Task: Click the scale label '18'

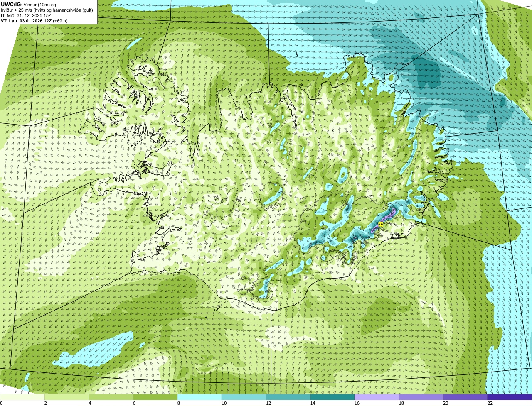Action: [401, 403]
